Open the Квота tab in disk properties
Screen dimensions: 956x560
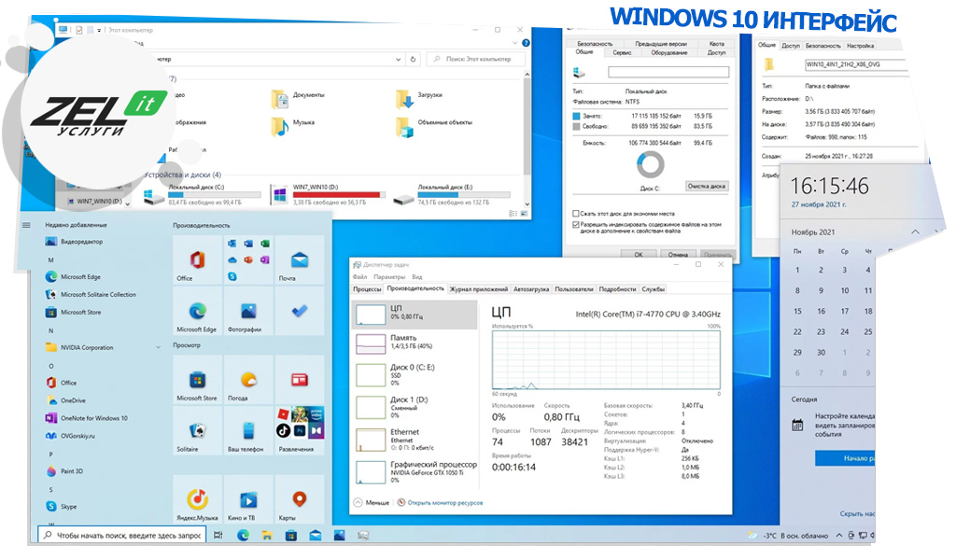click(717, 44)
